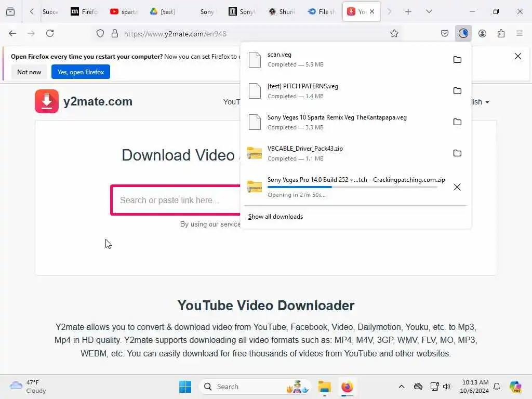Click the Search or paste link field
The height and width of the screenshot is (399, 532).
point(177,200)
